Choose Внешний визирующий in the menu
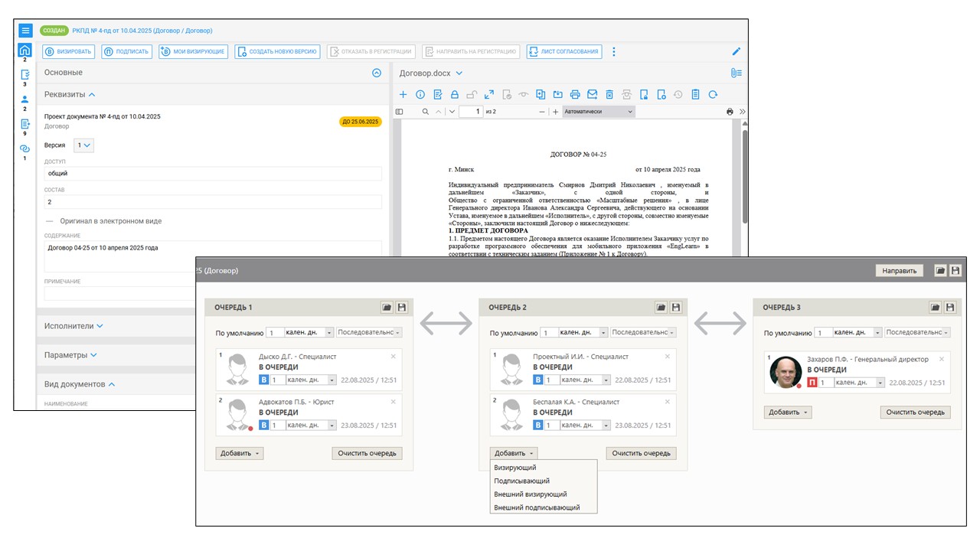 [x=530, y=494]
